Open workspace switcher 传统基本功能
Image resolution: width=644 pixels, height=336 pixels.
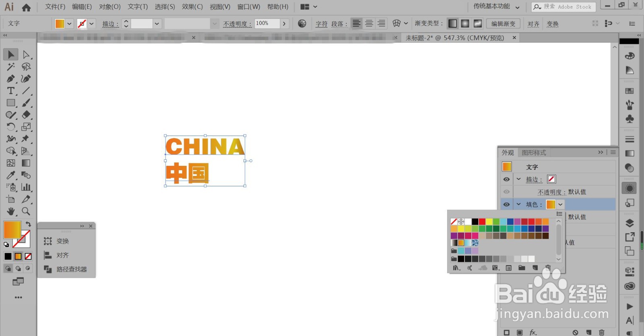point(496,6)
